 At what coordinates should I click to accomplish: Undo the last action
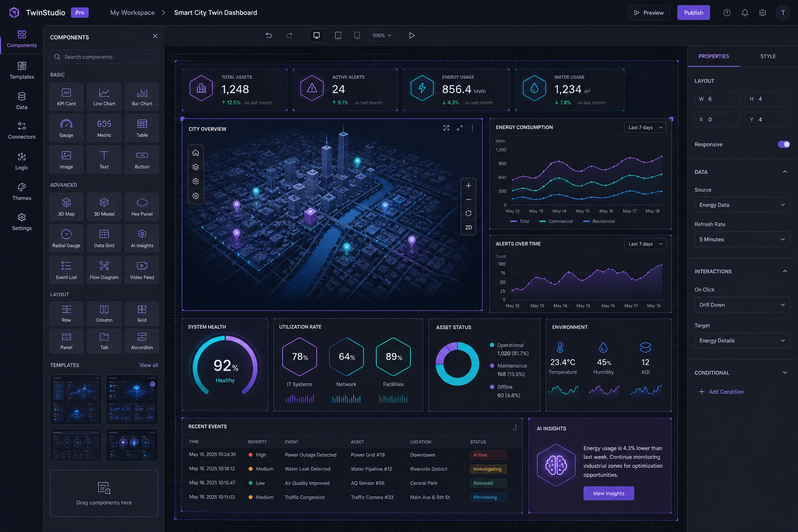click(x=269, y=35)
